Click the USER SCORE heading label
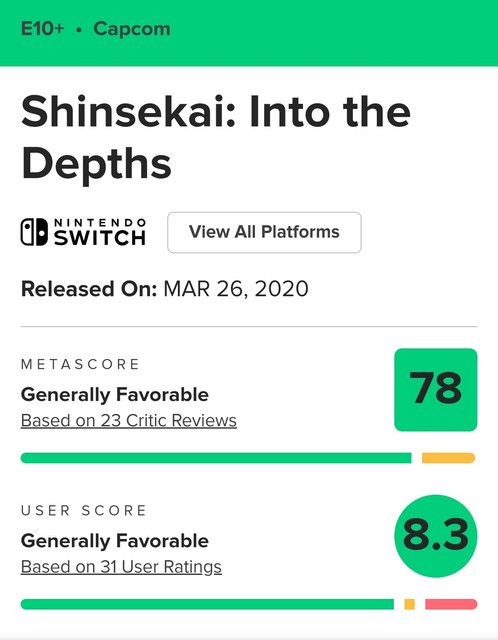 [83, 511]
